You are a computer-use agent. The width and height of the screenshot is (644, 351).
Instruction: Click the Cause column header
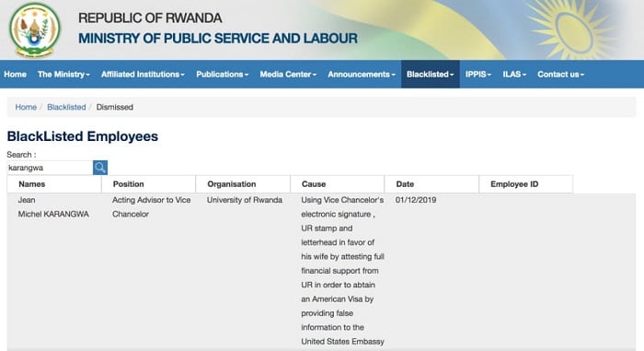[x=338, y=184]
